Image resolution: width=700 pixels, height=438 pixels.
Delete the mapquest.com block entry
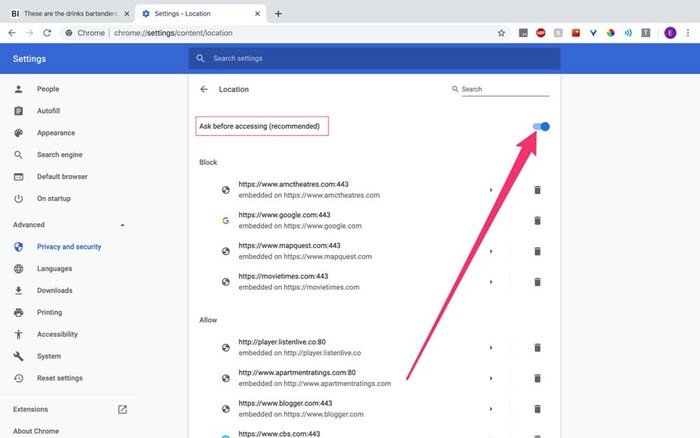pyautogui.click(x=538, y=251)
